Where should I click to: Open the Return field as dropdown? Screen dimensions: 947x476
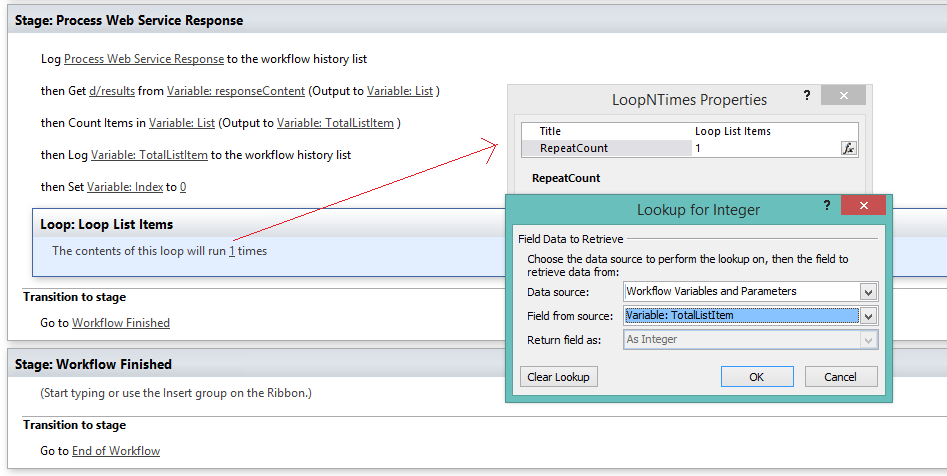coord(868,340)
